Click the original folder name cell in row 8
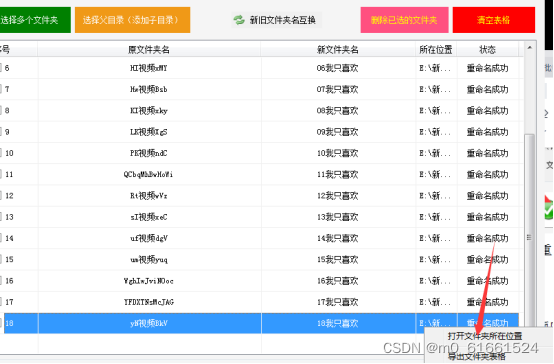 (149, 111)
